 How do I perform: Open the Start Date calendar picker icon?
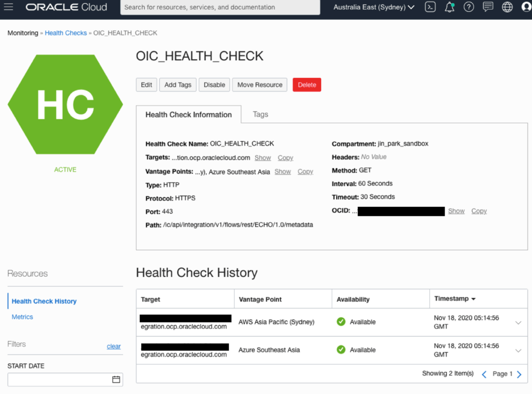pos(116,379)
